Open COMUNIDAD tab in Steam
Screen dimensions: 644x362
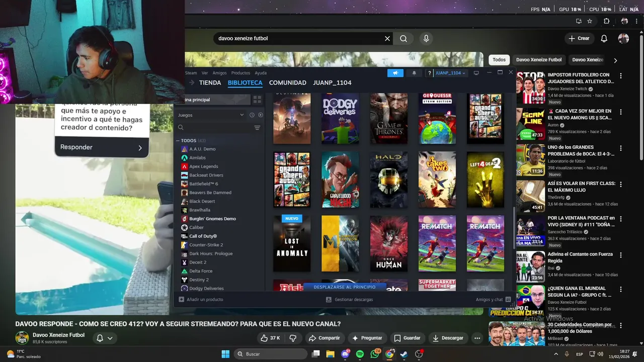point(287,82)
